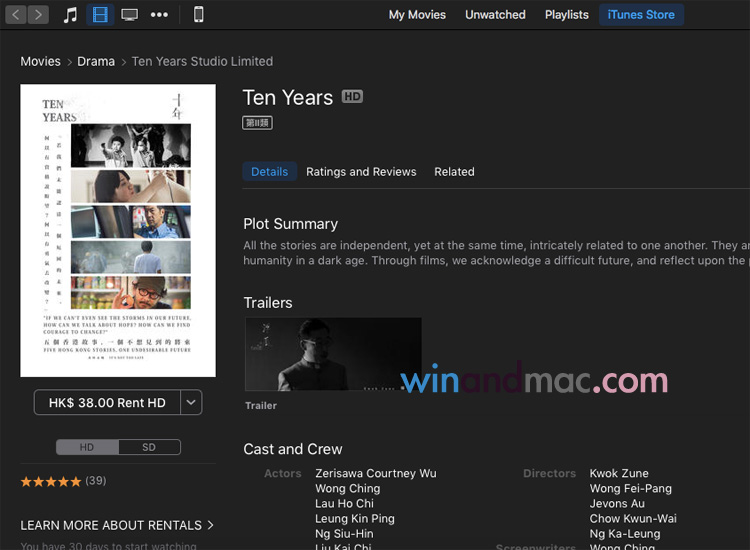750x550 pixels.
Task: Expand Learn More About Rentals
Action: [x=117, y=525]
